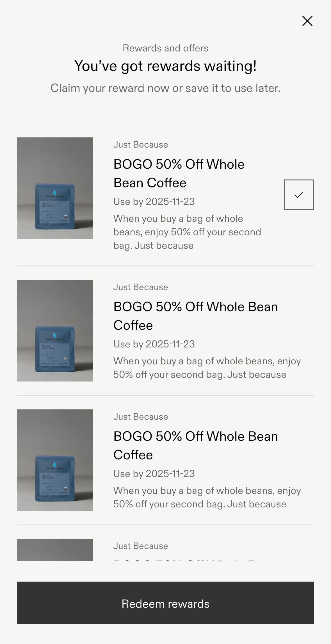The height and width of the screenshot is (644, 331).
Task: Tap the first reward's coffee bag image
Action: (x=55, y=188)
